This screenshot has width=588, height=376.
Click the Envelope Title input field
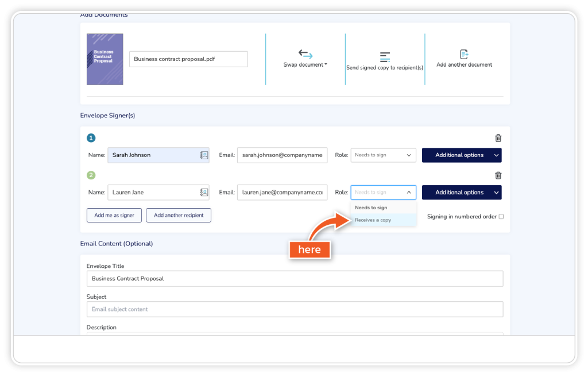(x=295, y=279)
